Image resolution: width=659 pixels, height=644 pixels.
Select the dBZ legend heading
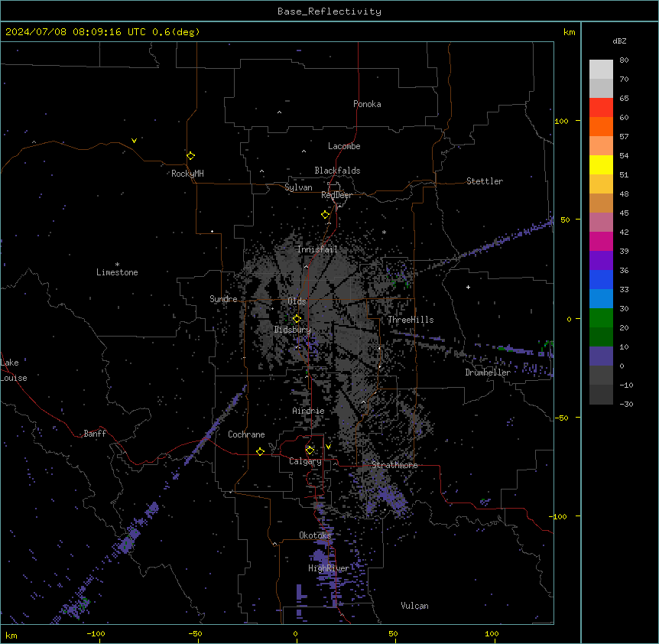click(x=619, y=41)
